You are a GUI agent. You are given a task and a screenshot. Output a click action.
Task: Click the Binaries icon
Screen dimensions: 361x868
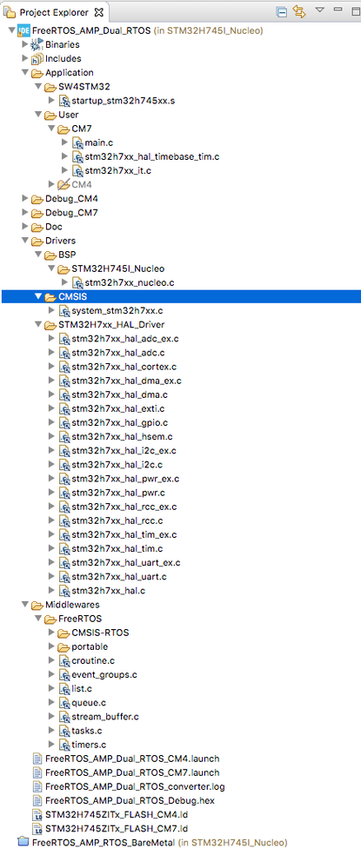pyautogui.click(x=37, y=44)
